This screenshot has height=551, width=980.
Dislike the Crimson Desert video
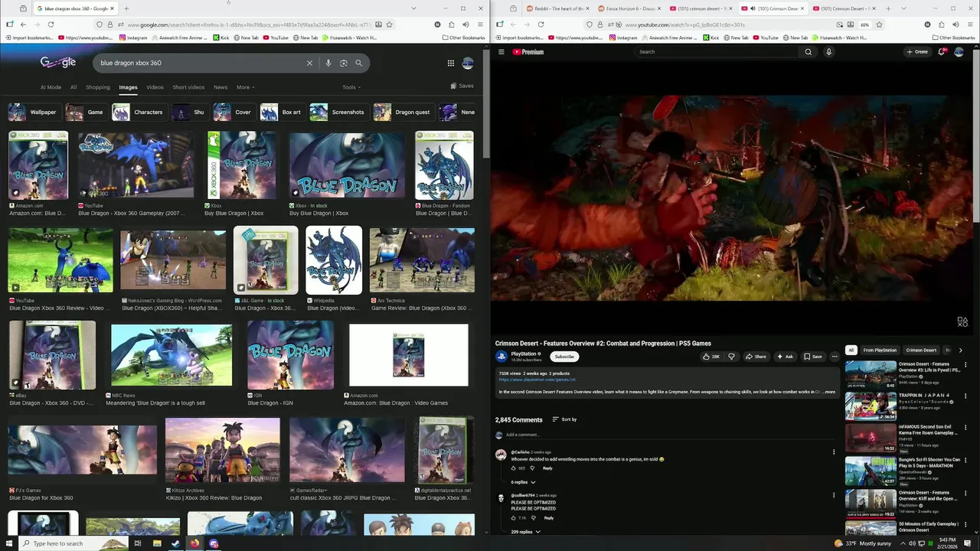pyautogui.click(x=731, y=357)
